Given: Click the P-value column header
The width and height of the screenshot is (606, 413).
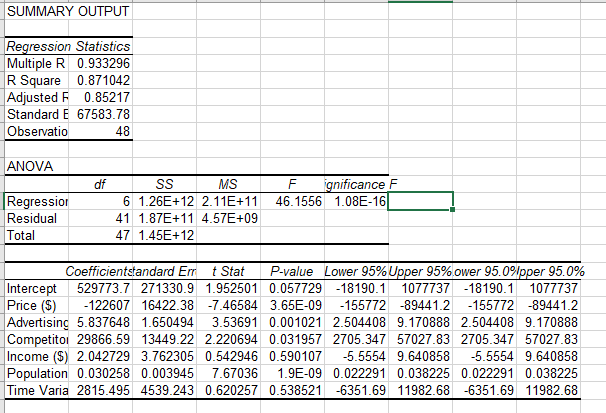Looking at the screenshot, I should [x=293, y=271].
